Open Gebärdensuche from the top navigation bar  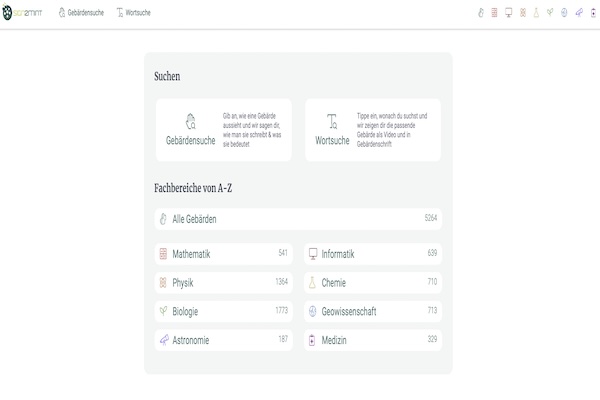83,13
